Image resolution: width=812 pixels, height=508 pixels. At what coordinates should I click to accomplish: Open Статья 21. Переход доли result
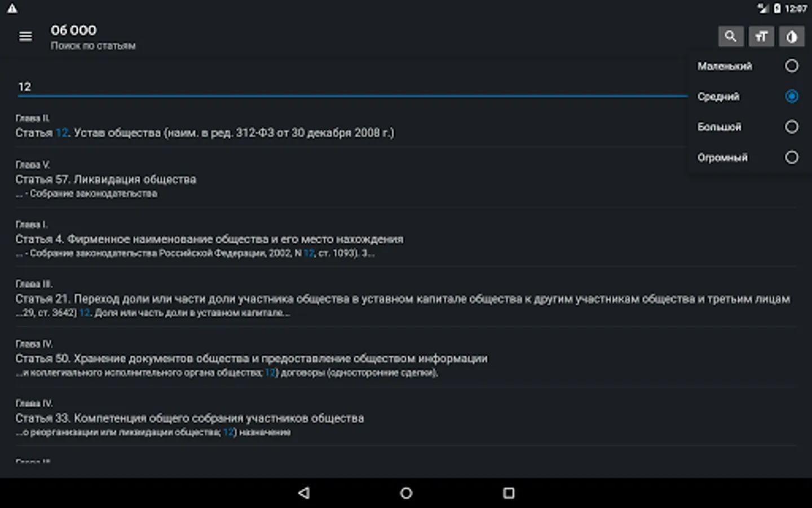[406, 299]
